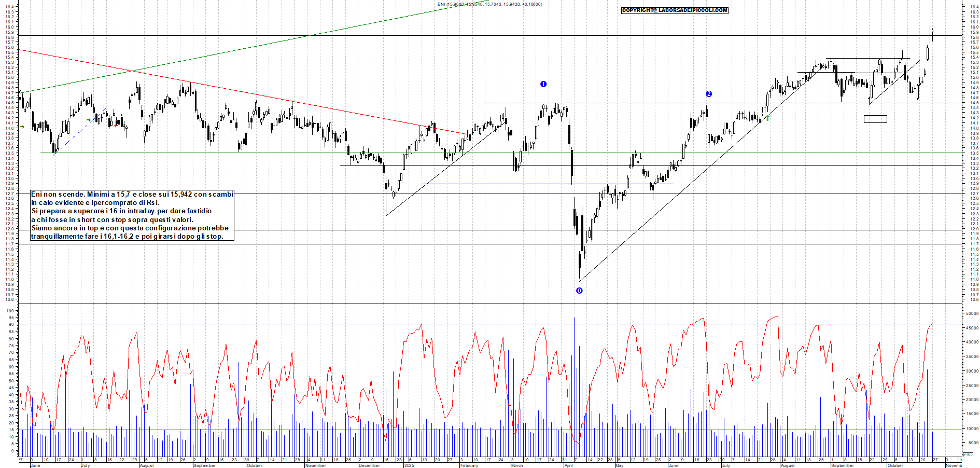The height and width of the screenshot is (468, 980).
Task: Select the circled number 2 marker near June peak
Action: point(709,94)
